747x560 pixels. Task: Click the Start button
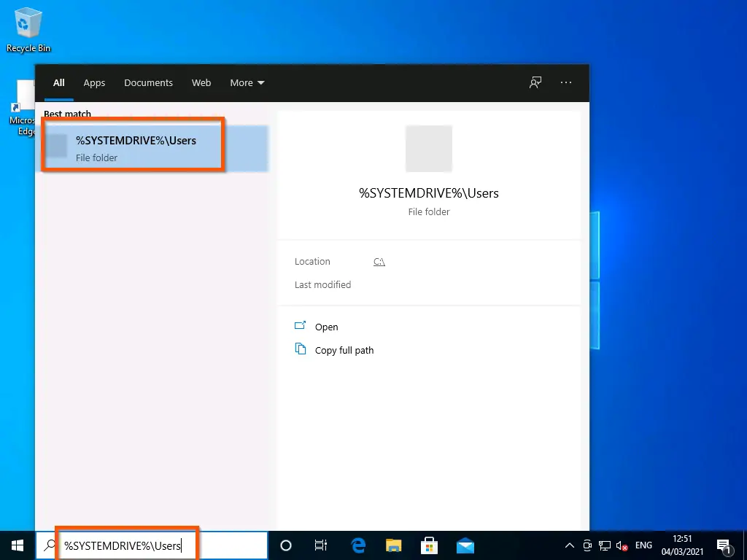[x=16, y=545]
